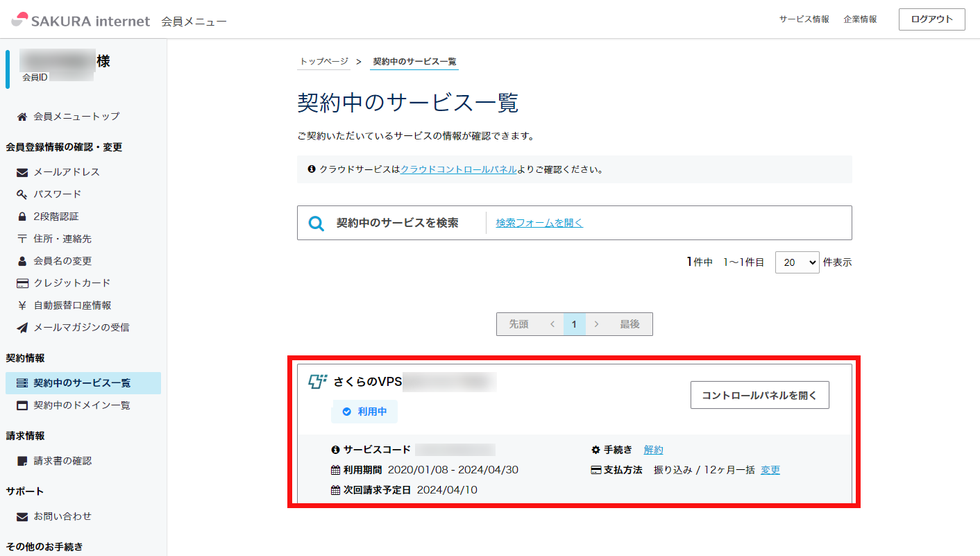980x556 pixels.
Task: Click the server icon beside 契約中のサービス一覧
Action: pos(22,383)
